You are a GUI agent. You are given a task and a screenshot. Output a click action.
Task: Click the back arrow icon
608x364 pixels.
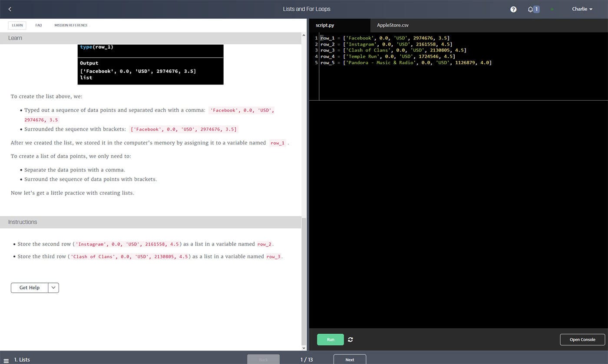10,9
